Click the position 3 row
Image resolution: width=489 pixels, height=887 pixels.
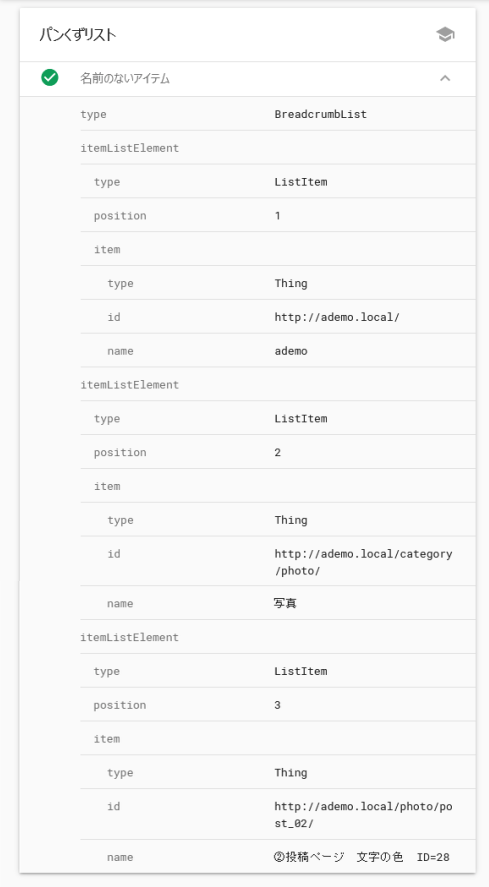pyautogui.click(x=284, y=705)
